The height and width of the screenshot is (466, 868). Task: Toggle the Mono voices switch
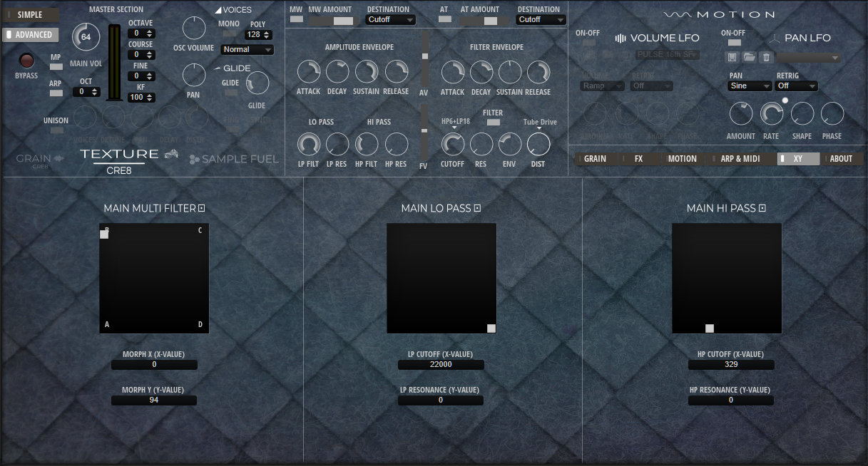pyautogui.click(x=228, y=34)
